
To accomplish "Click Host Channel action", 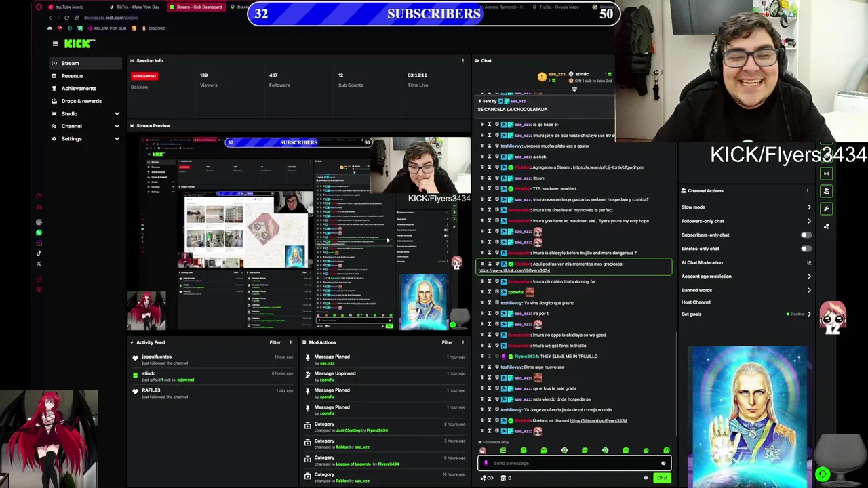I will pos(696,302).
